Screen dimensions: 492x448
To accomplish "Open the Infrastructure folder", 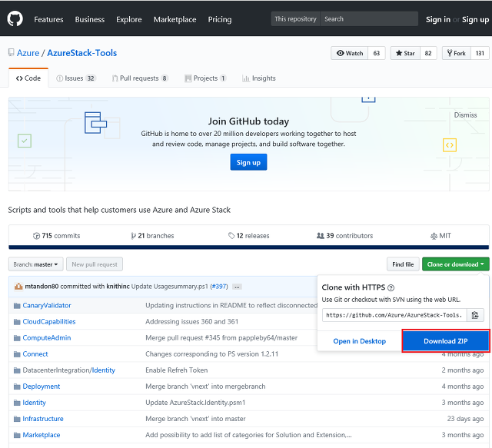I will (43, 419).
